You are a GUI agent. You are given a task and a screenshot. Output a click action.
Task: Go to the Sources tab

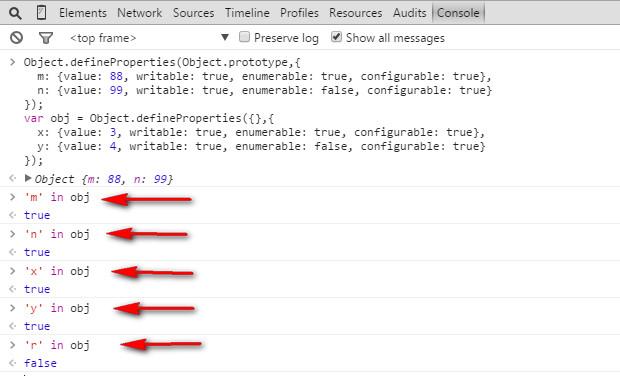click(193, 13)
